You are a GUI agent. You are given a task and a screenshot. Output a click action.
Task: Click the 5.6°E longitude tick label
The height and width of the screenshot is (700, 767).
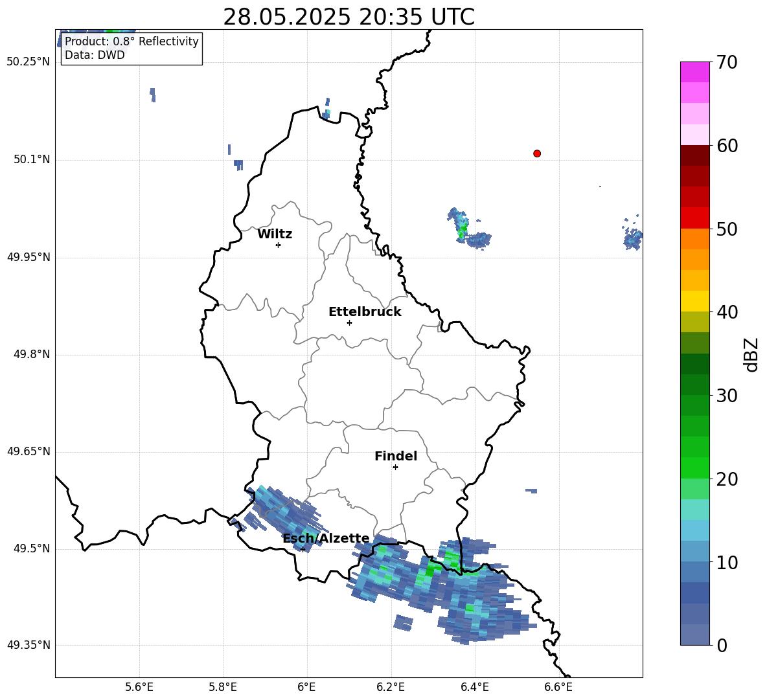pyautogui.click(x=139, y=687)
